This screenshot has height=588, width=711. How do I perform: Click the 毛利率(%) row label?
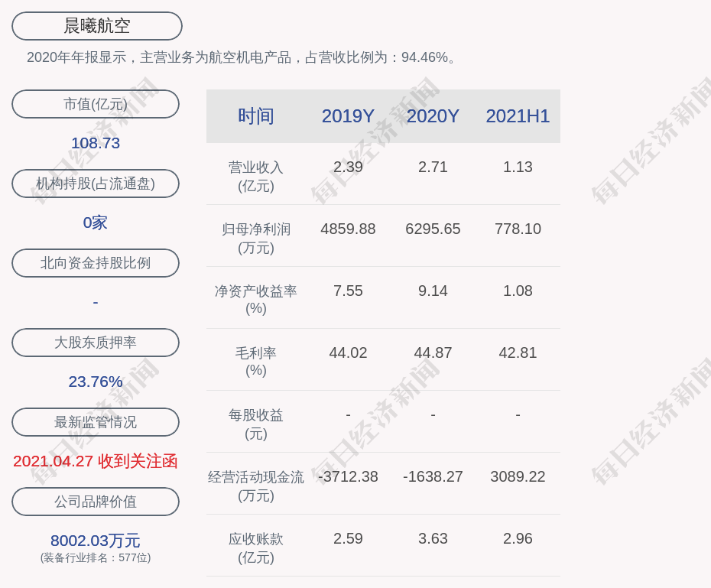click(x=256, y=362)
